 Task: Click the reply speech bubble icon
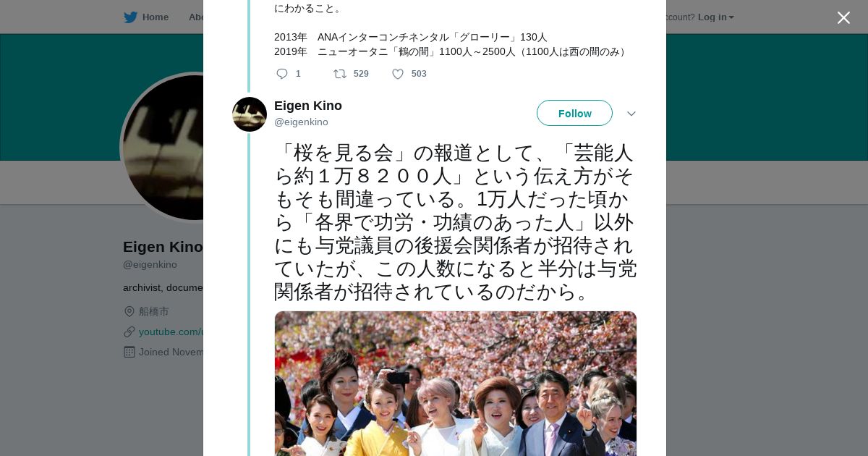282,74
